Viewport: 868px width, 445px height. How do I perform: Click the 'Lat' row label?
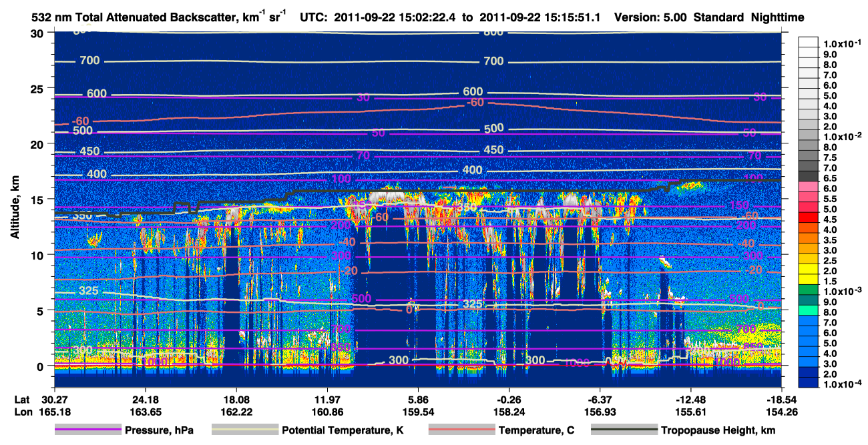[22, 400]
